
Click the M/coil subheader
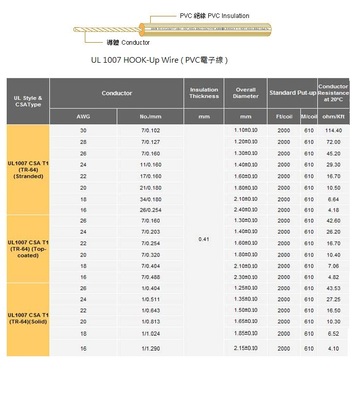(309, 117)
